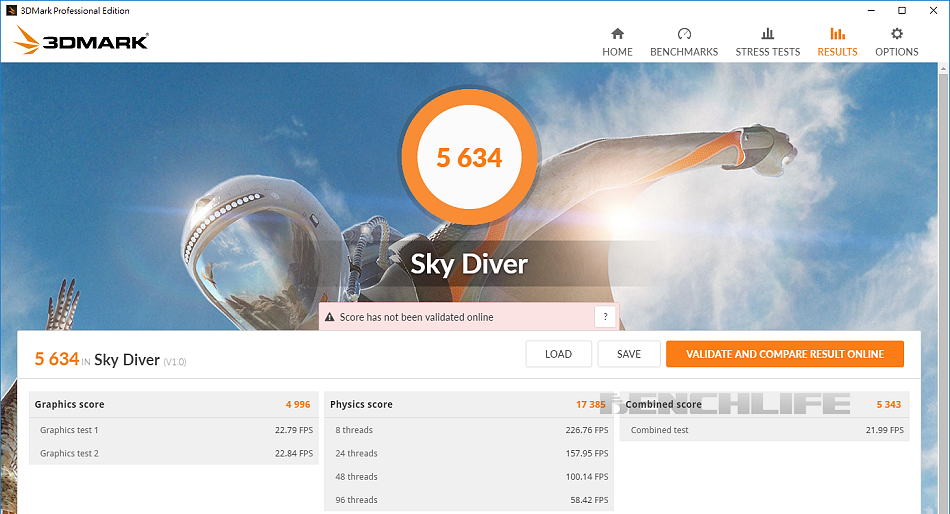950x514 pixels.
Task: Click the 3DMark title bar app icon
Action: tap(11, 10)
